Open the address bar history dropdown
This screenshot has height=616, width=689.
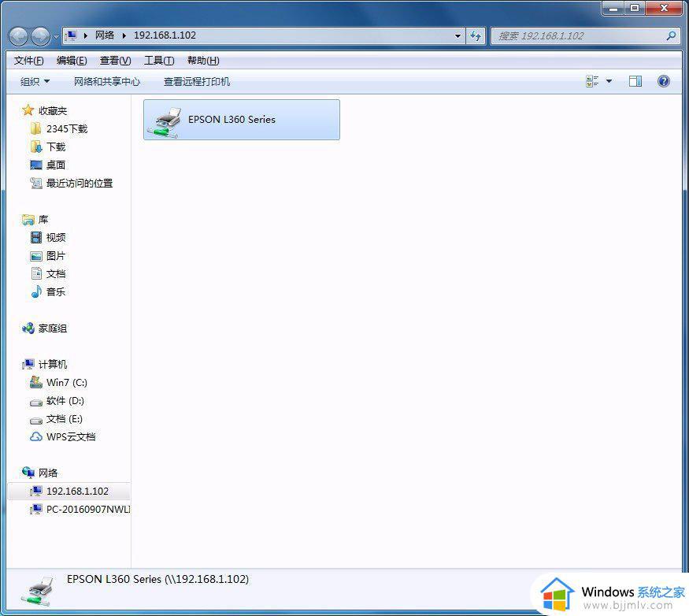457,35
